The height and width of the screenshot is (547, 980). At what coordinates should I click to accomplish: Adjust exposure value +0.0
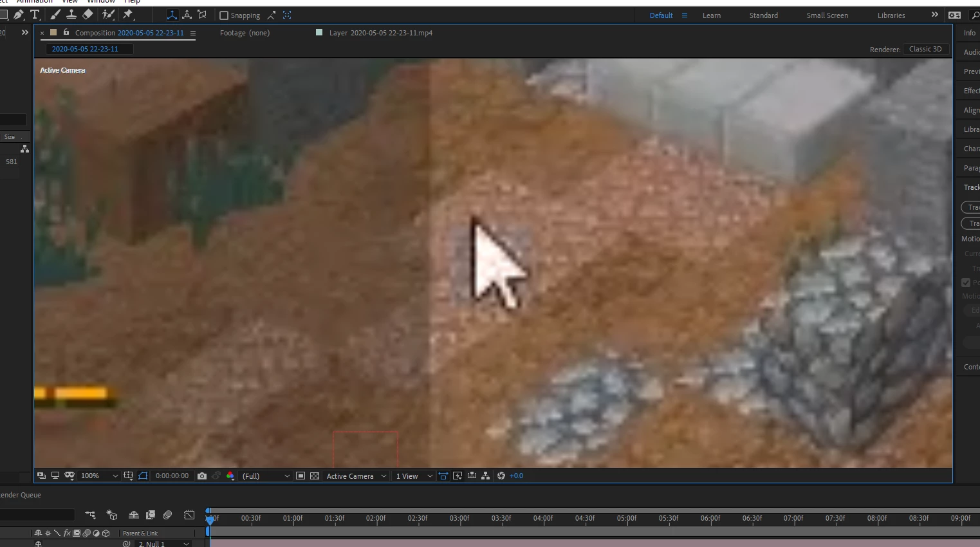[516, 476]
